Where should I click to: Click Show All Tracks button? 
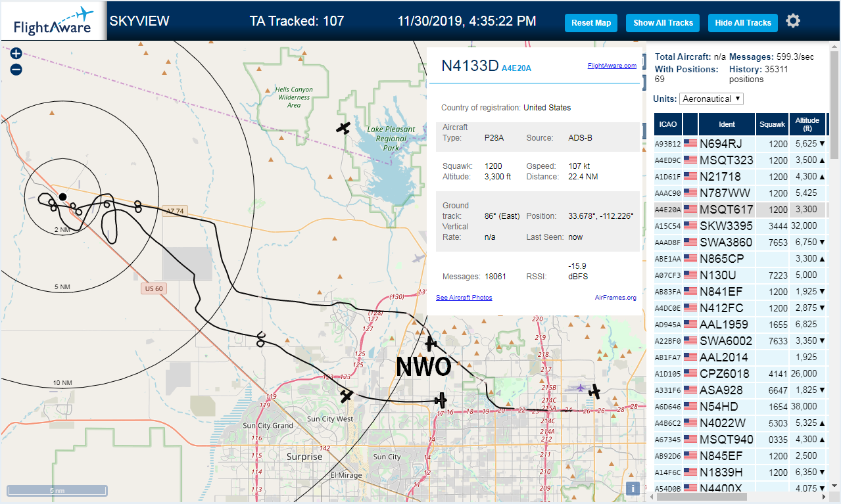tap(663, 22)
